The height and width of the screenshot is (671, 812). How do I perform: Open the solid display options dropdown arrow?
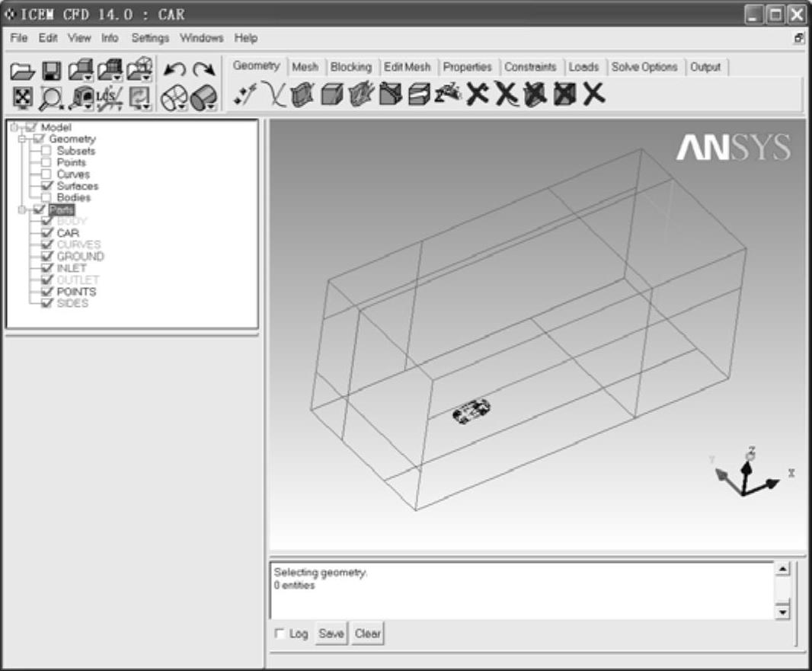(x=212, y=107)
